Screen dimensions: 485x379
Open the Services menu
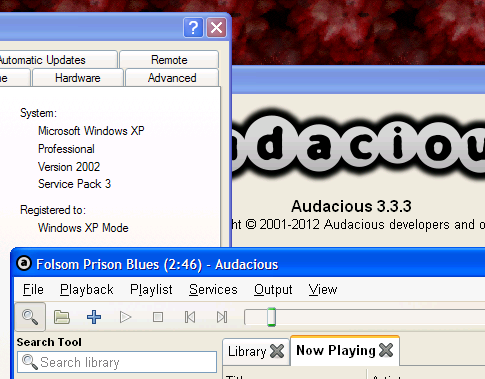coord(213,289)
